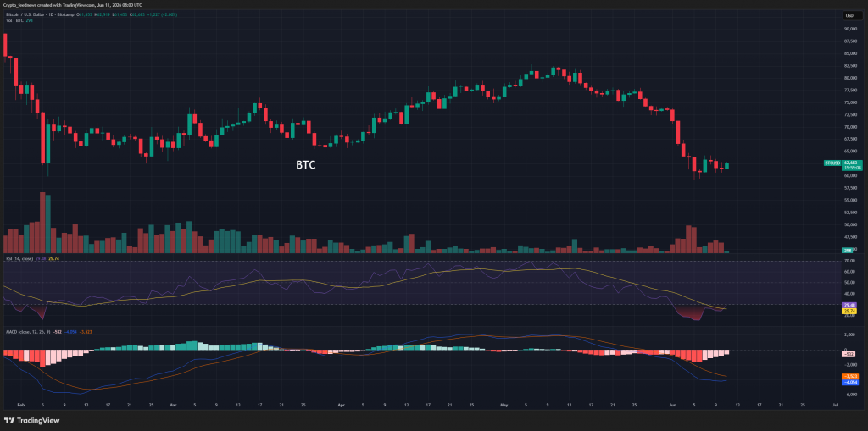Click the blue MACD value tag -4,054

coord(849,382)
